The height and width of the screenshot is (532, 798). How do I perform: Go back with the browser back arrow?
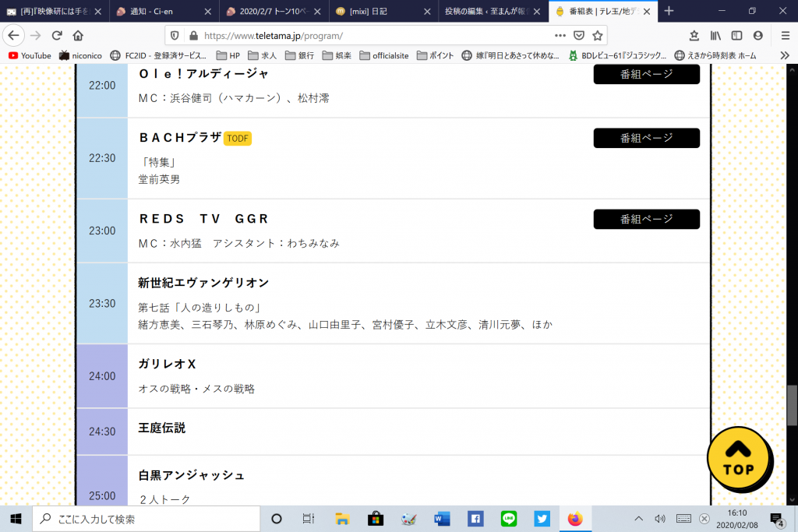tap(14, 36)
